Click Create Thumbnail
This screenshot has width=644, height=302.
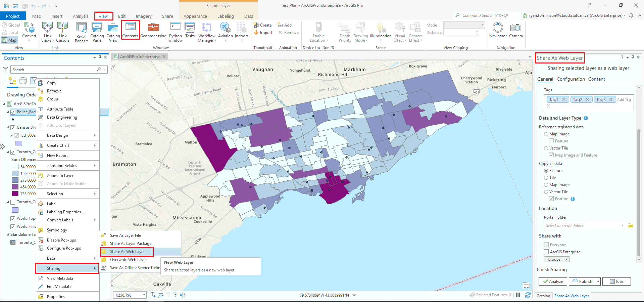point(263,25)
